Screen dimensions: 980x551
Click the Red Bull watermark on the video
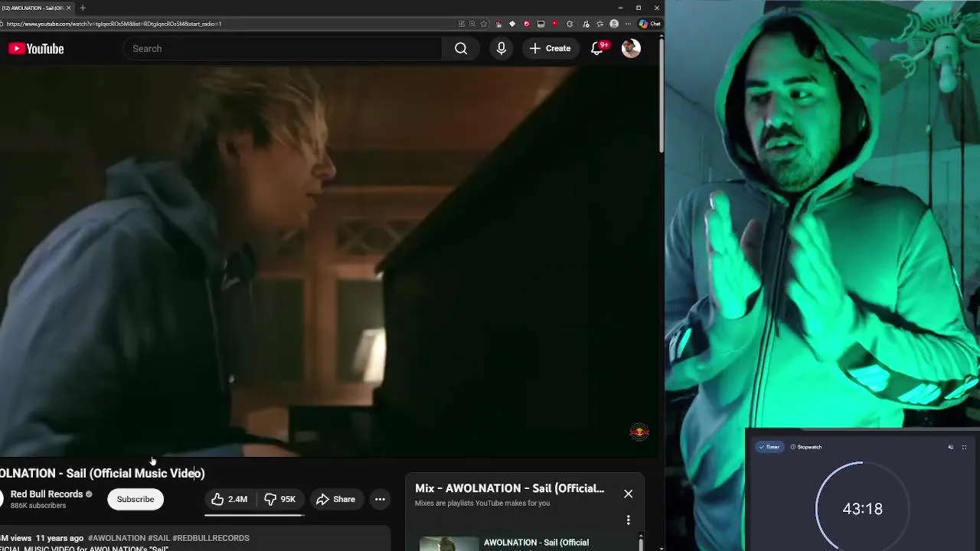tap(639, 432)
